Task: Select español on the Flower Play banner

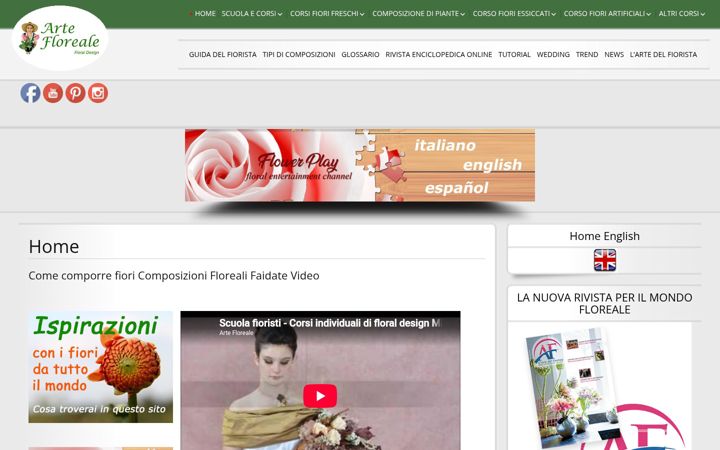Action: (x=456, y=188)
